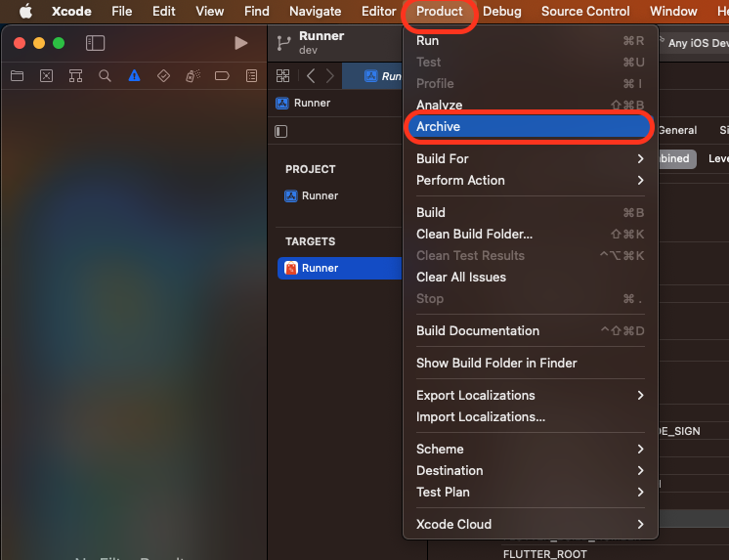Screen dimensions: 729x560
Task: Open the Xcode menu
Action: pos(71,11)
